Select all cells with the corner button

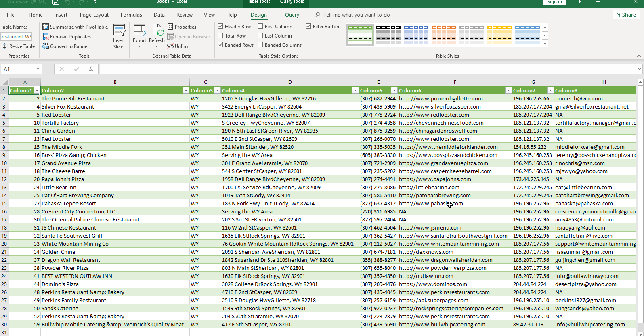[4, 82]
